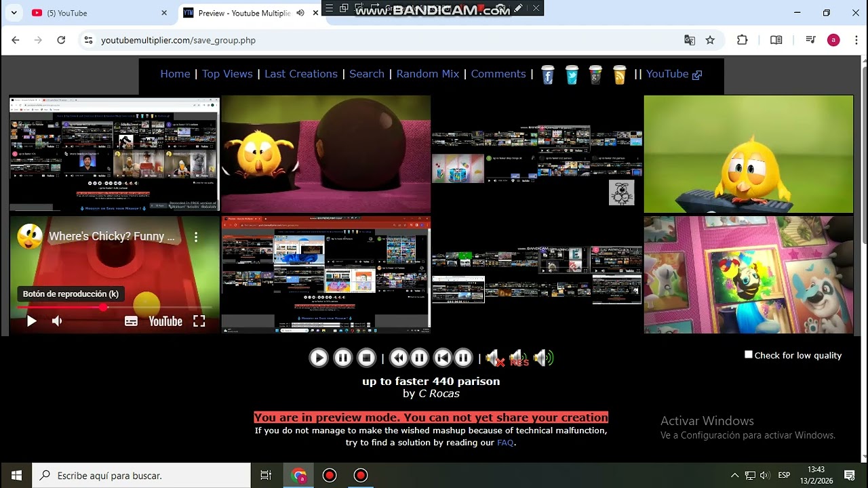Seek using the red video progress bar
This screenshot has height=488, width=868.
(114, 307)
